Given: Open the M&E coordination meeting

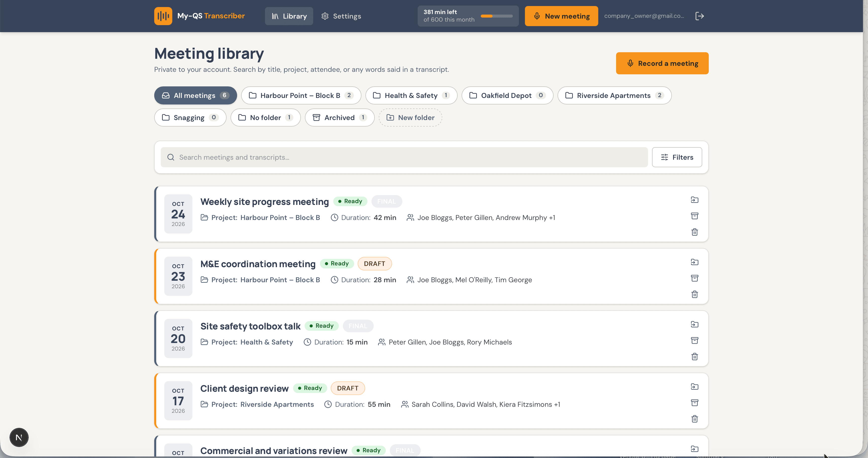Looking at the screenshot, I should [258, 264].
